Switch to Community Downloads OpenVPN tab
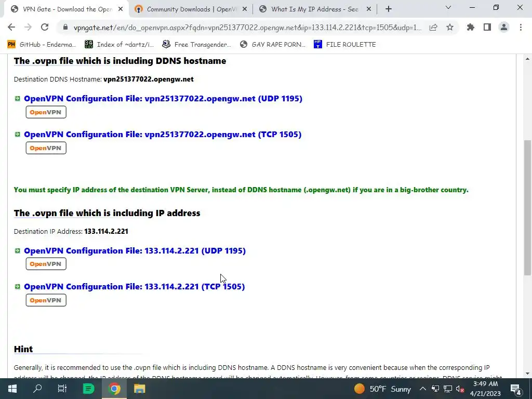Screen dimensions: 532x399 tap(191, 9)
